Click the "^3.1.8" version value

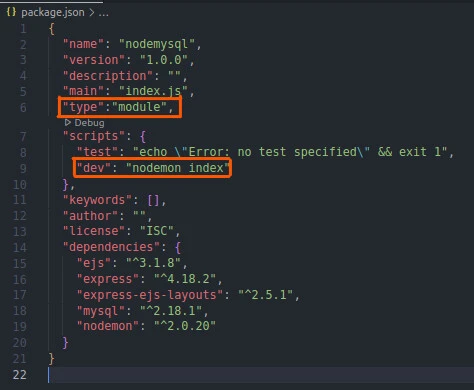[x=153, y=263]
